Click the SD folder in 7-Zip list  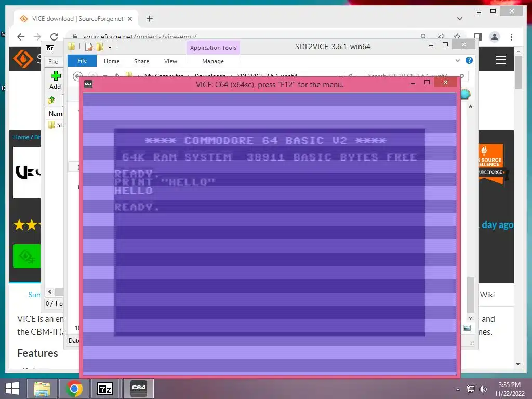[56, 125]
